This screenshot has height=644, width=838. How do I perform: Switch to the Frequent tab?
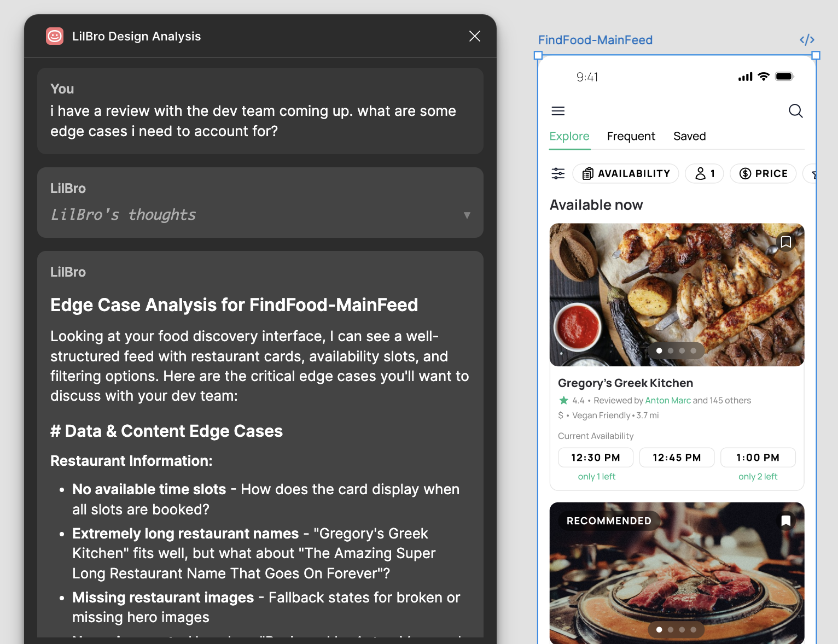coord(631,136)
